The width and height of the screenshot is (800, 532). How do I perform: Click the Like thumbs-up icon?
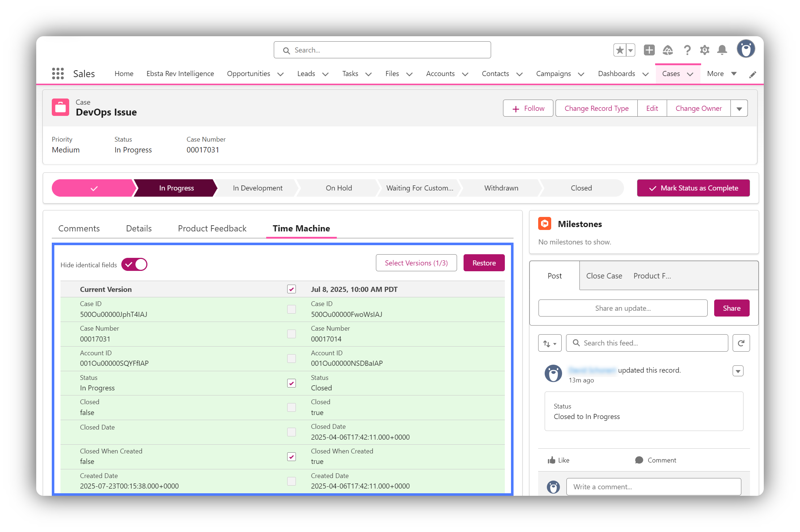coord(552,460)
